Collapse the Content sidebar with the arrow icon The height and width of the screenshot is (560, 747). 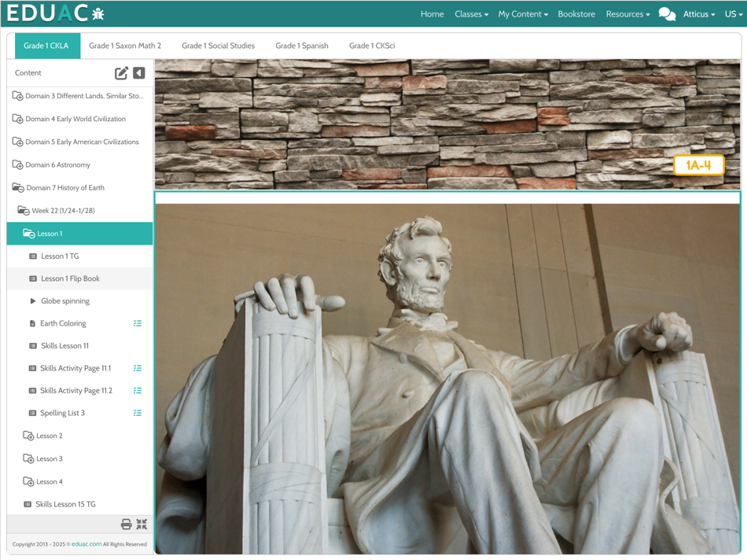pyautogui.click(x=138, y=73)
